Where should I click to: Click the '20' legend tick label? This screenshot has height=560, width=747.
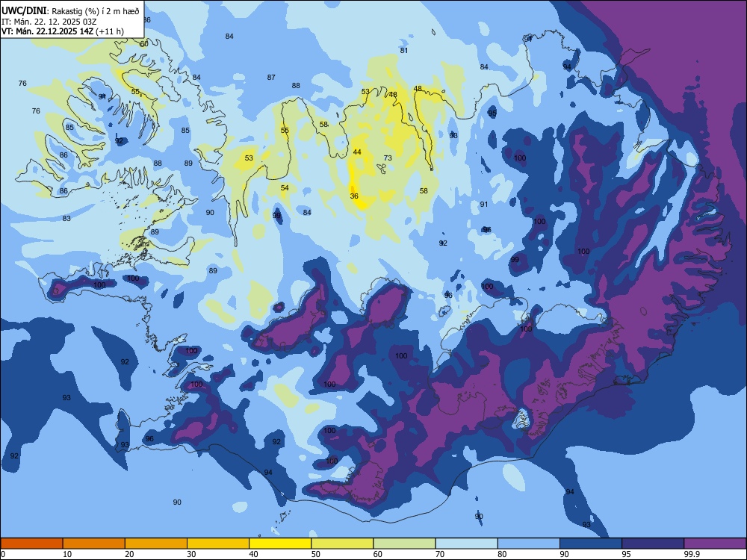click(x=129, y=554)
